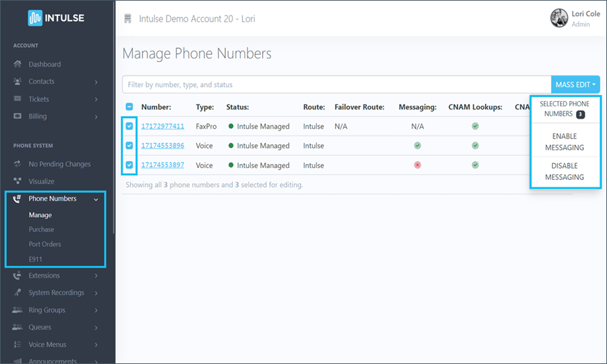Uncheck the checkbox for 17174553896

129,146
